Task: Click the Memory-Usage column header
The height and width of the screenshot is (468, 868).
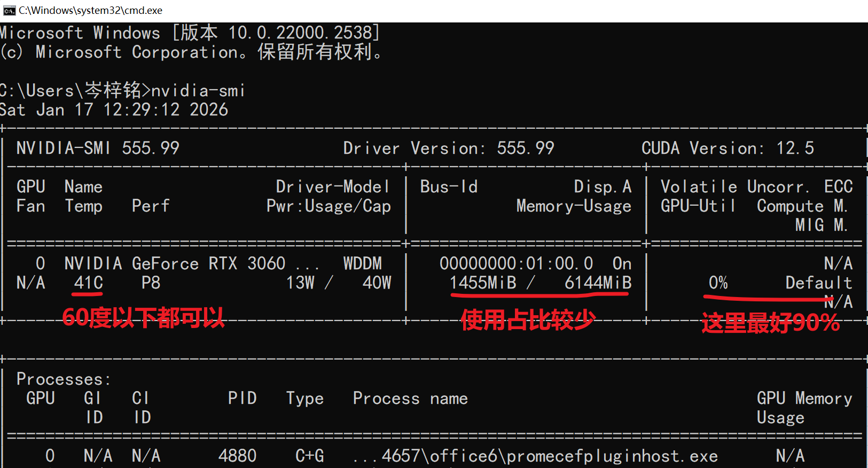Action: 574,206
